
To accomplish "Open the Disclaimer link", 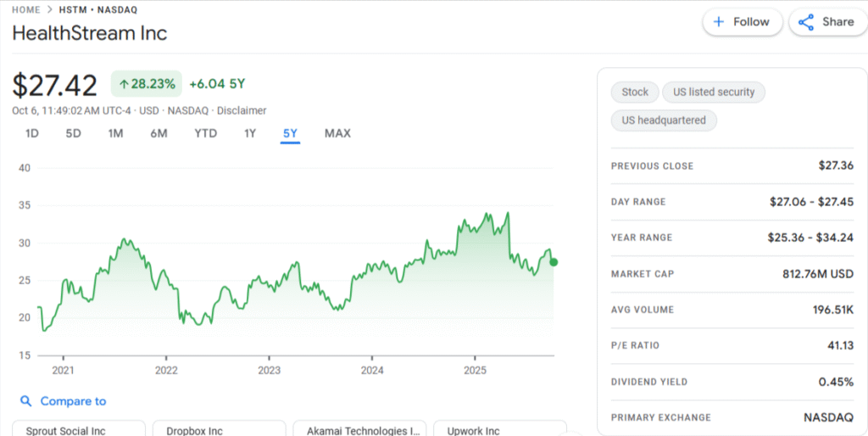I will click(242, 110).
